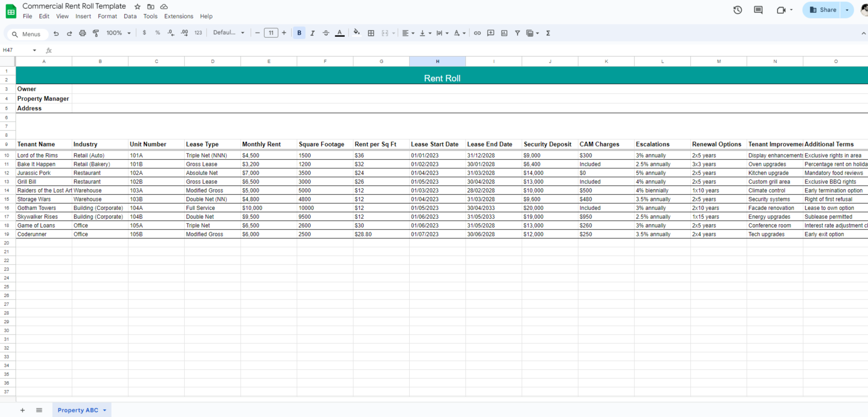Apply borders to selected cells
This screenshot has width=868, height=417.
[371, 33]
